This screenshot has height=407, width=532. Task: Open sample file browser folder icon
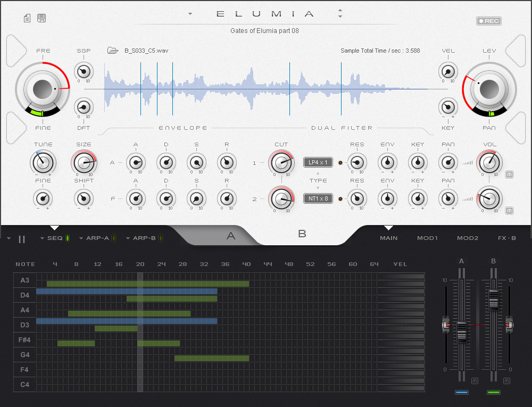point(112,51)
